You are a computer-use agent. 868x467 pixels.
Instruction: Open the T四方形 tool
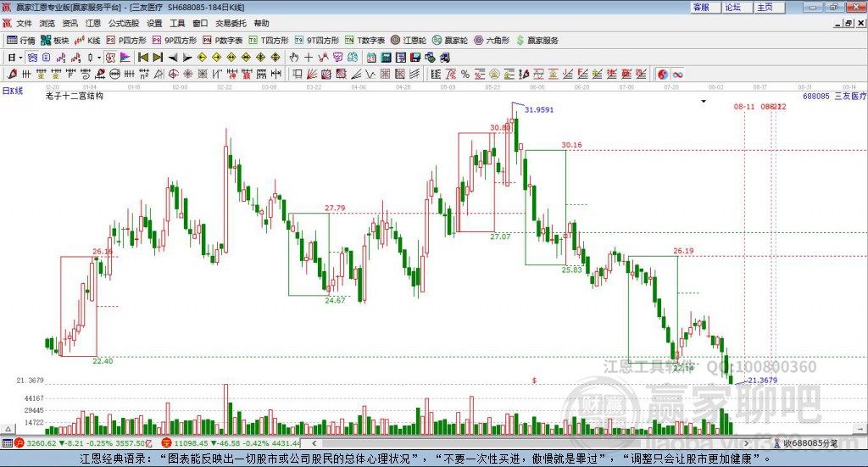(x=269, y=41)
